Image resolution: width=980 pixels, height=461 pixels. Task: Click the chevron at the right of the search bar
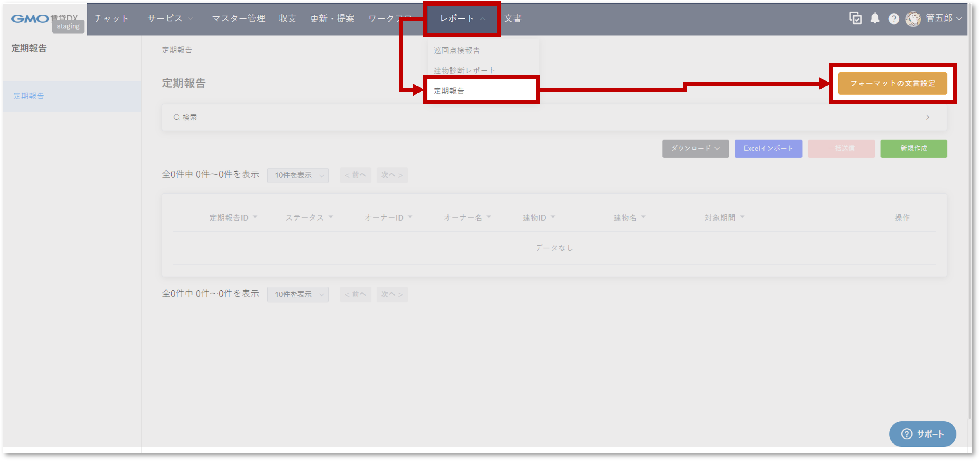click(928, 117)
